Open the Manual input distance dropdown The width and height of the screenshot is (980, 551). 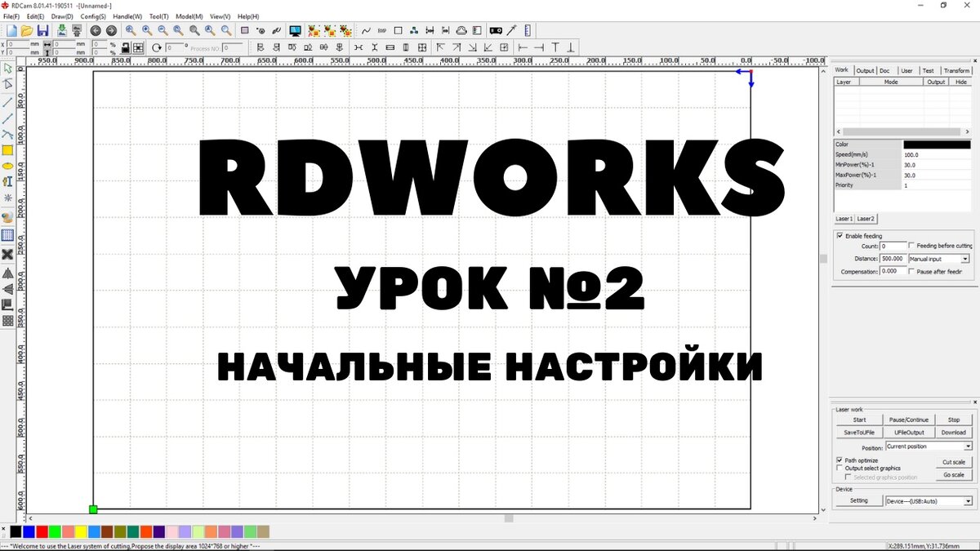pos(966,258)
